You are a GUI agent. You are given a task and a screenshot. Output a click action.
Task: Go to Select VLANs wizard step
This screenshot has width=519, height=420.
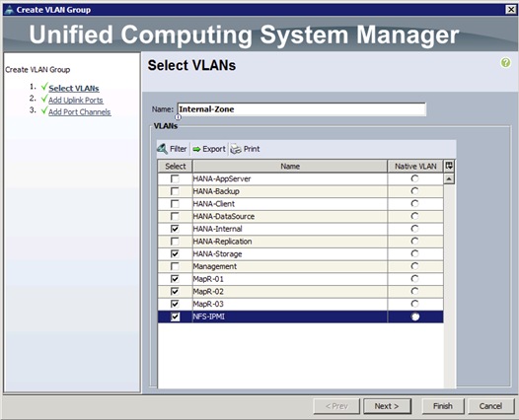click(x=74, y=89)
